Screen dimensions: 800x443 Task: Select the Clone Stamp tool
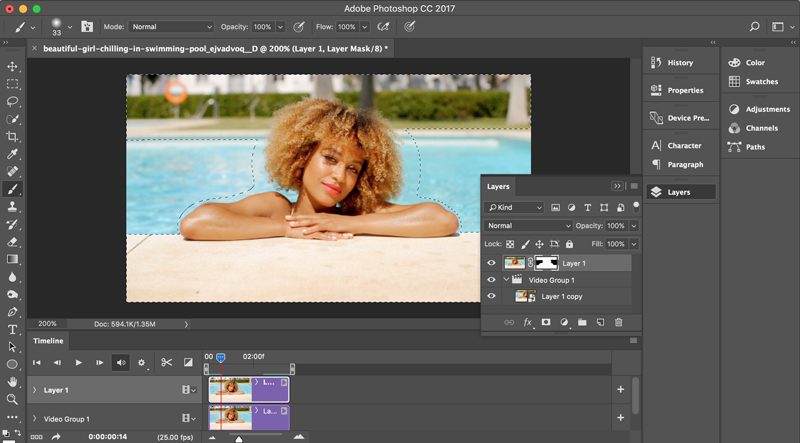[x=12, y=207]
